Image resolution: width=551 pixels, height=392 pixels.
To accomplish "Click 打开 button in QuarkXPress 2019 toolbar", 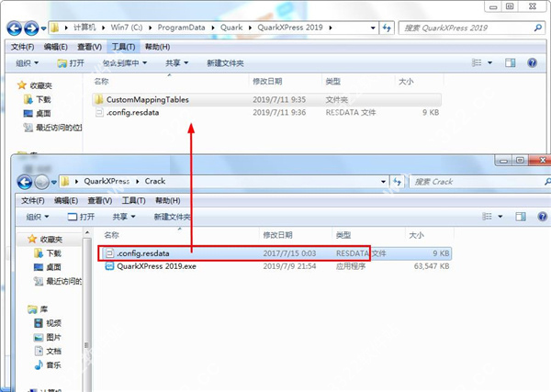I will pyautogui.click(x=71, y=63).
